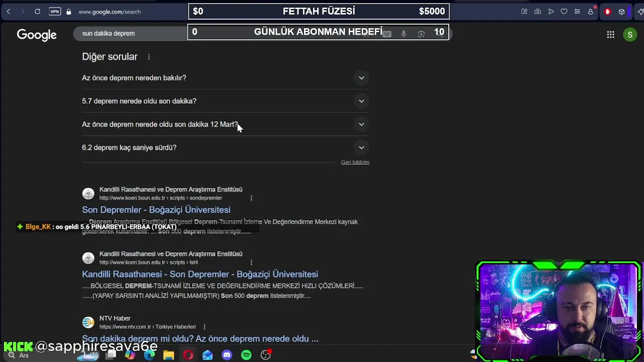Click the heart bookmark icon
Viewport: 644px width, 362px height.
pyautogui.click(x=564, y=12)
